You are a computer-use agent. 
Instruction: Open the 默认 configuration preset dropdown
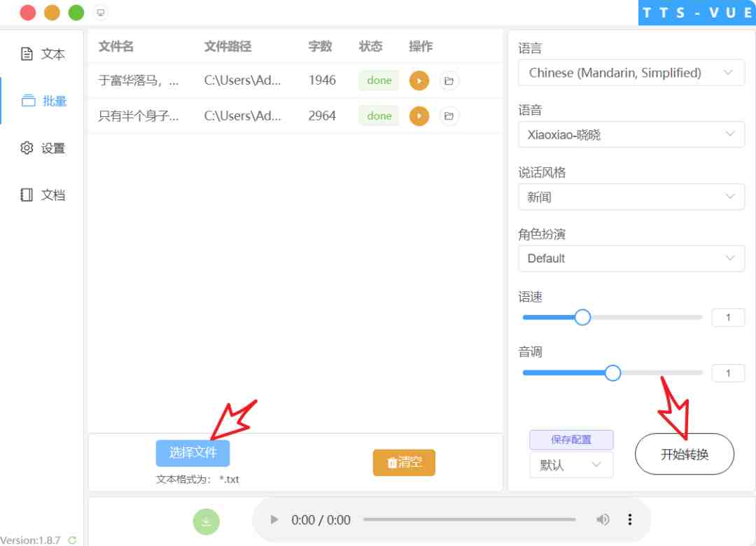point(571,464)
